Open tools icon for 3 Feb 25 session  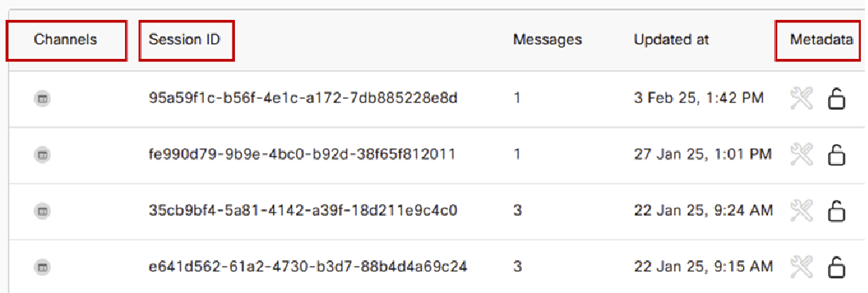point(801,100)
